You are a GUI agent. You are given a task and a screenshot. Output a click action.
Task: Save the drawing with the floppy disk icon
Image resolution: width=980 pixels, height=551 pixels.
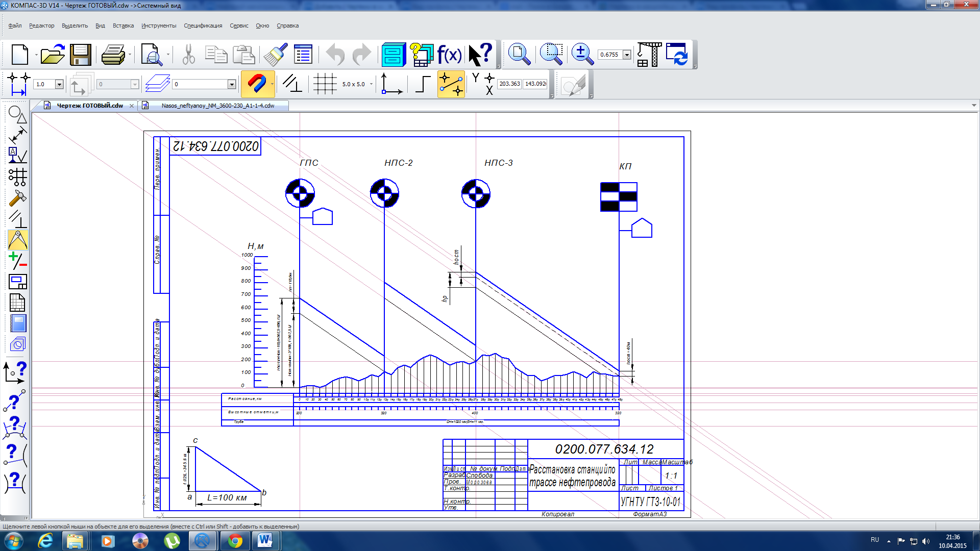81,55
